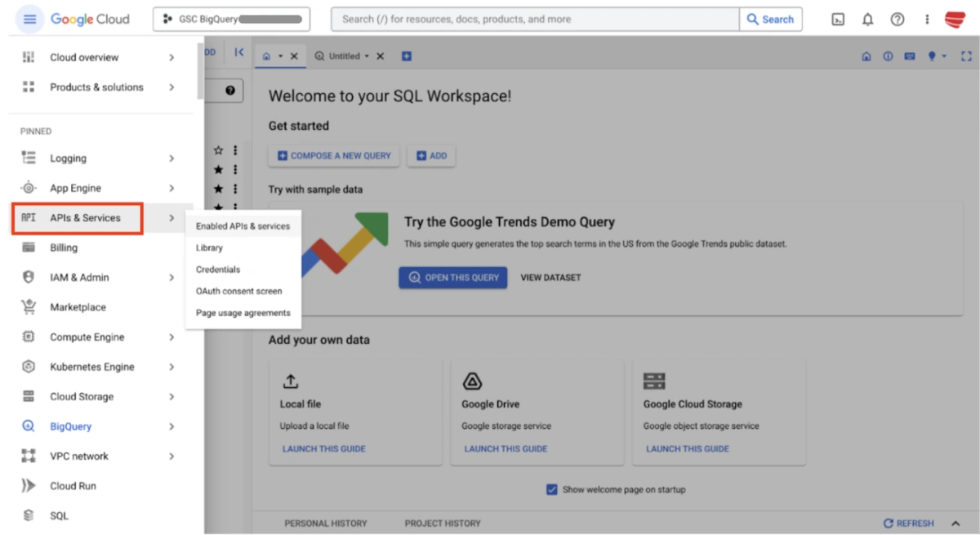Click the Compose a New Query button
980x535 pixels.
point(334,155)
